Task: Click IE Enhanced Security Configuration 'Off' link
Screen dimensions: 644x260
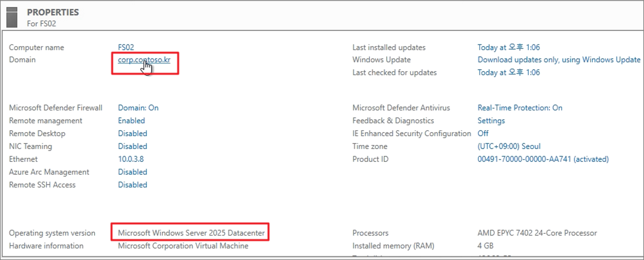Action: tap(483, 134)
